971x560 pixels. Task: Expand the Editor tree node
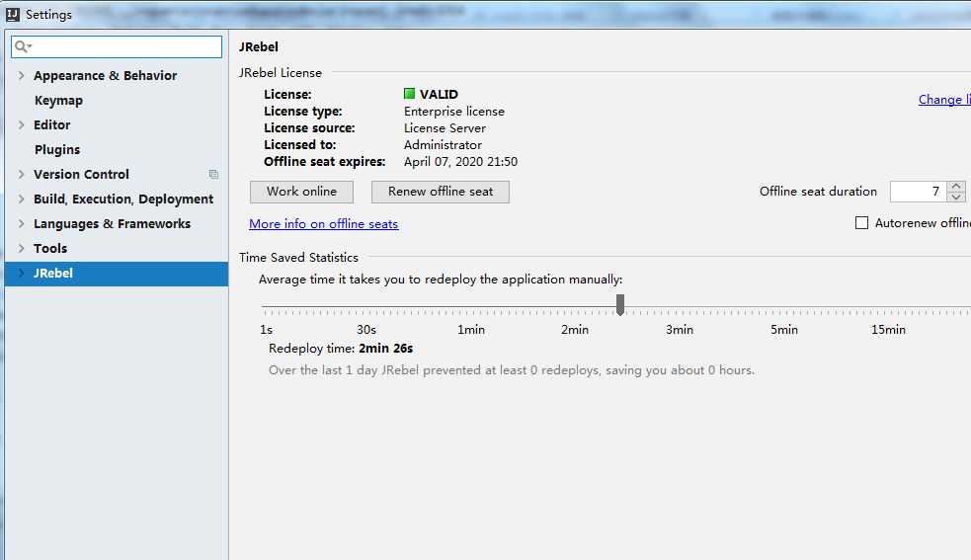[x=21, y=125]
